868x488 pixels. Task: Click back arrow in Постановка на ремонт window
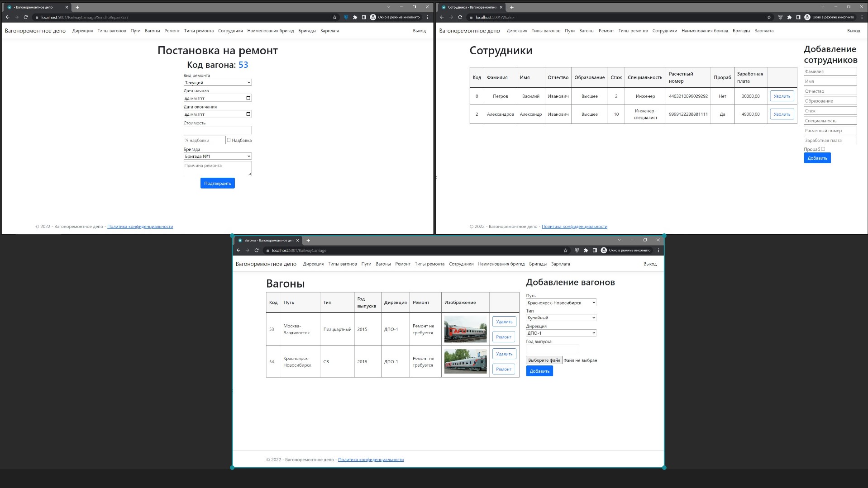(8, 17)
